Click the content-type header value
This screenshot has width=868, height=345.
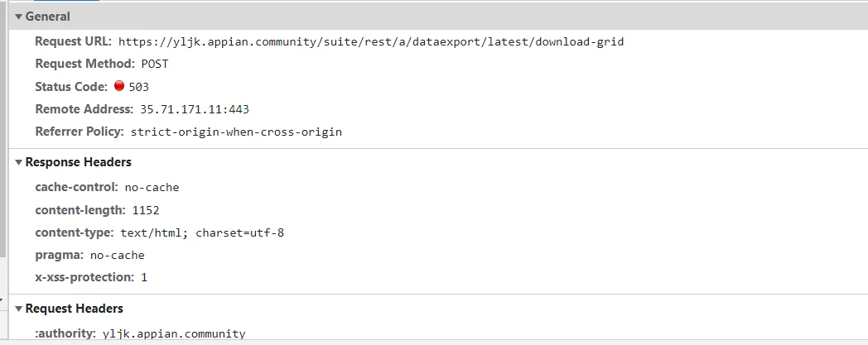(x=202, y=232)
